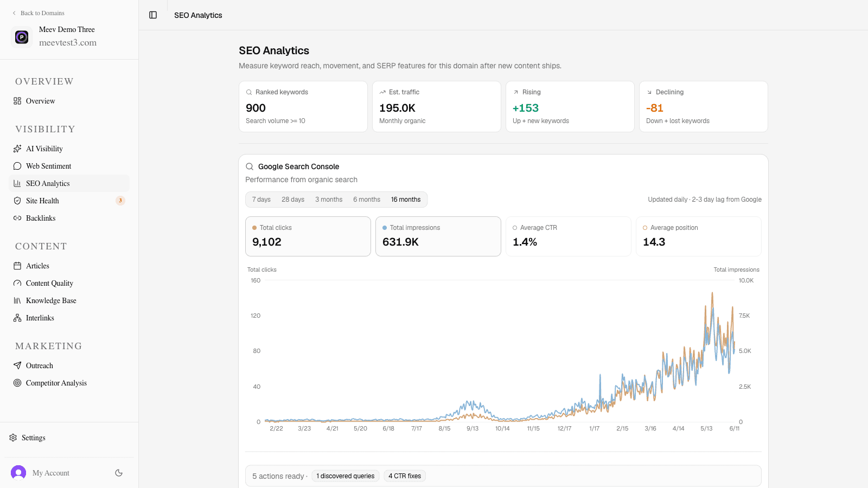The width and height of the screenshot is (868, 488).
Task: Click the AI Visibility sparkle icon
Action: [17, 149]
